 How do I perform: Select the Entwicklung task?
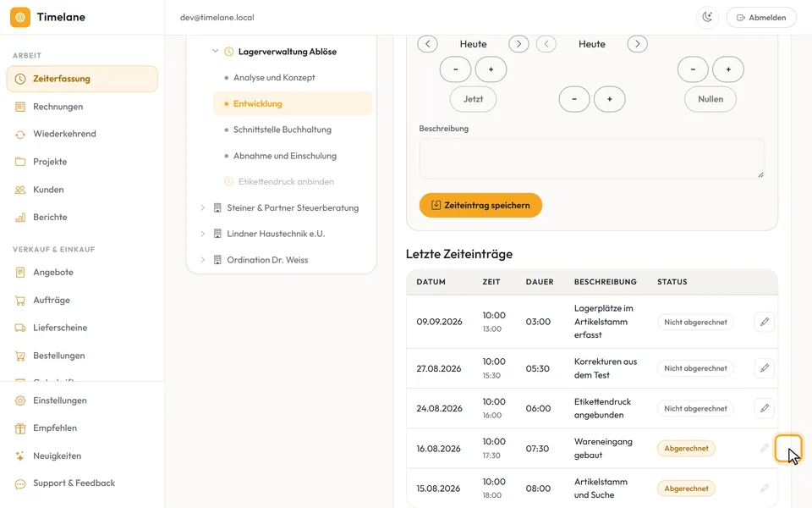click(293, 103)
